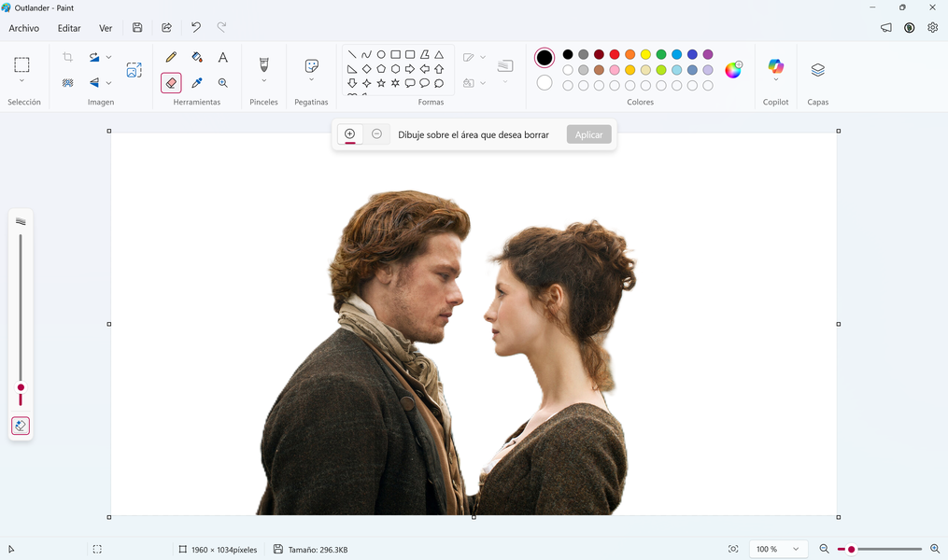Select the Text tool

point(223,57)
